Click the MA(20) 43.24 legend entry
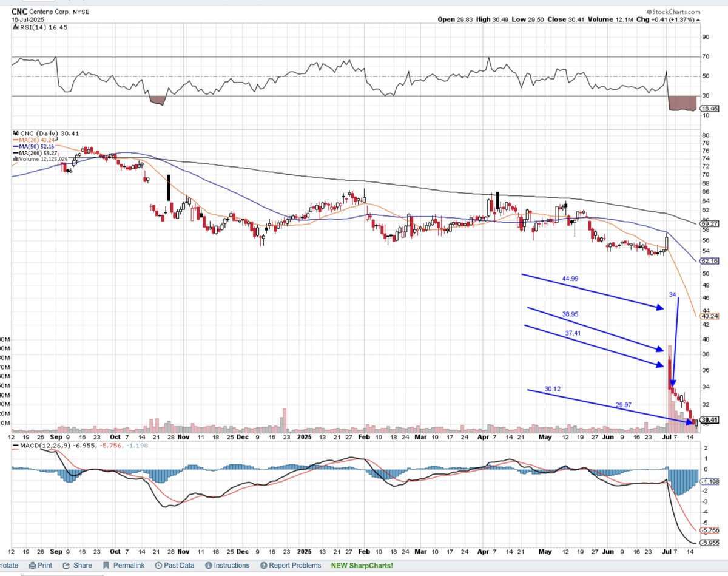Screen dimensions: 728x576 [x=35, y=140]
